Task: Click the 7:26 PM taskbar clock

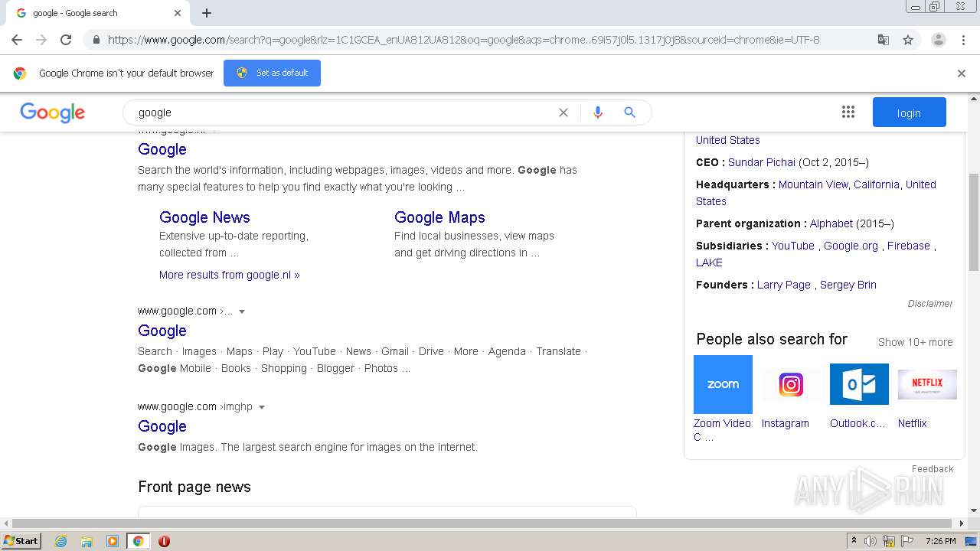Action: coord(940,541)
